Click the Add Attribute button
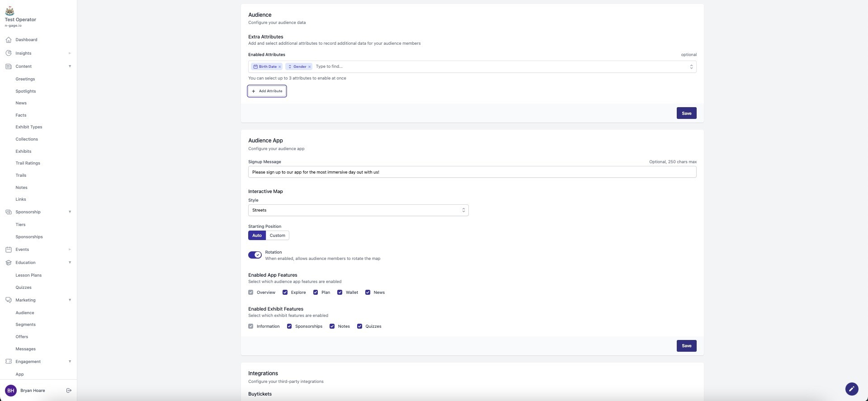Viewport: 868px width, 401px height. (267, 91)
